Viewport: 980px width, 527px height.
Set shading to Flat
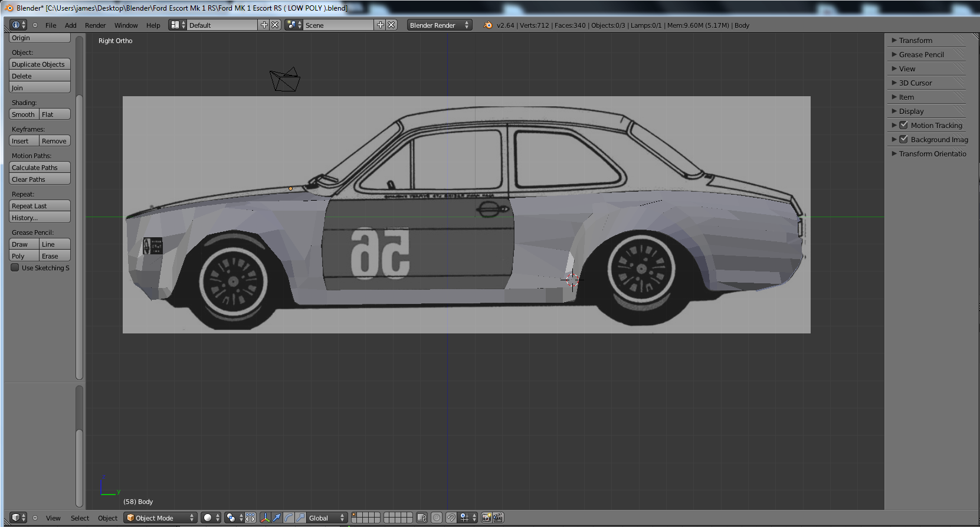pyautogui.click(x=55, y=114)
